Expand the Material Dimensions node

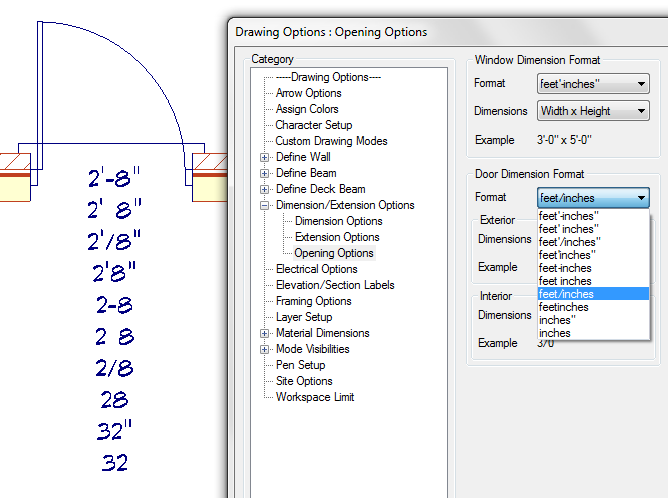264,334
